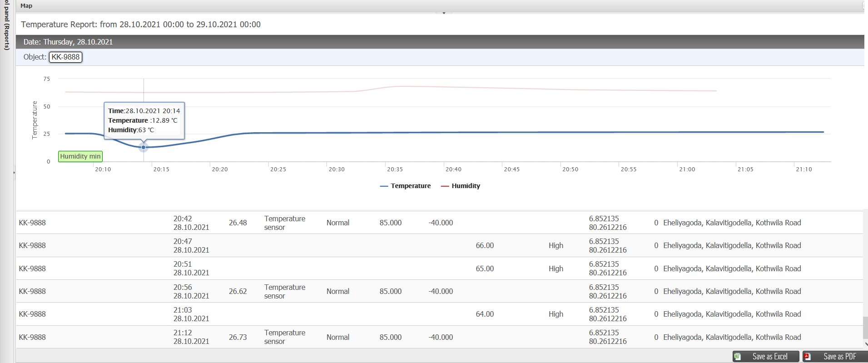Select the 20:47 humidity High row
The width and height of the screenshot is (868, 363).
point(439,245)
